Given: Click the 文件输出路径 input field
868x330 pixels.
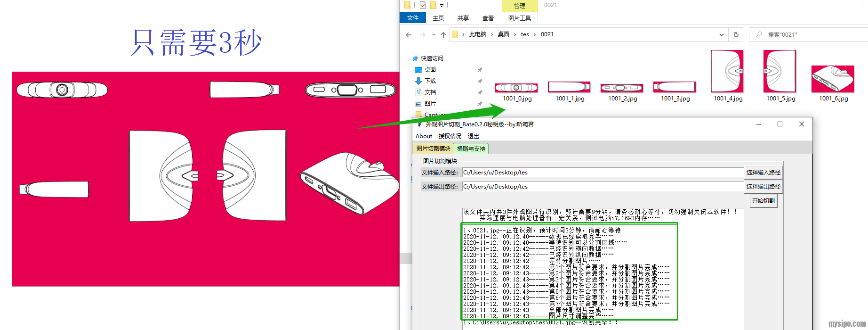Looking at the screenshot, I should (x=603, y=187).
